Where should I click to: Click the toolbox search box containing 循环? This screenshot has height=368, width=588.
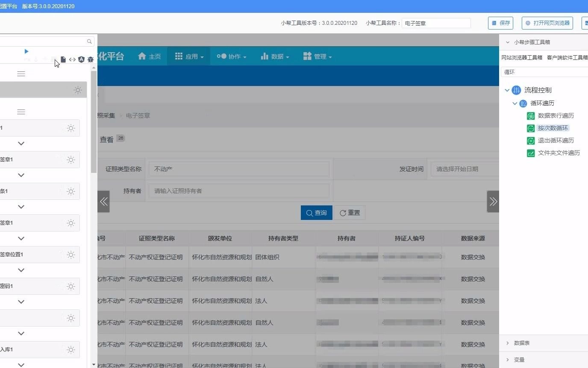click(x=544, y=72)
